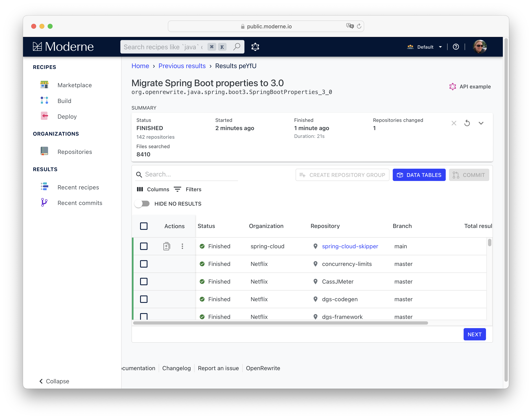The image size is (532, 419).
Task: Click the Recent commits branch icon
Action: pos(44,202)
